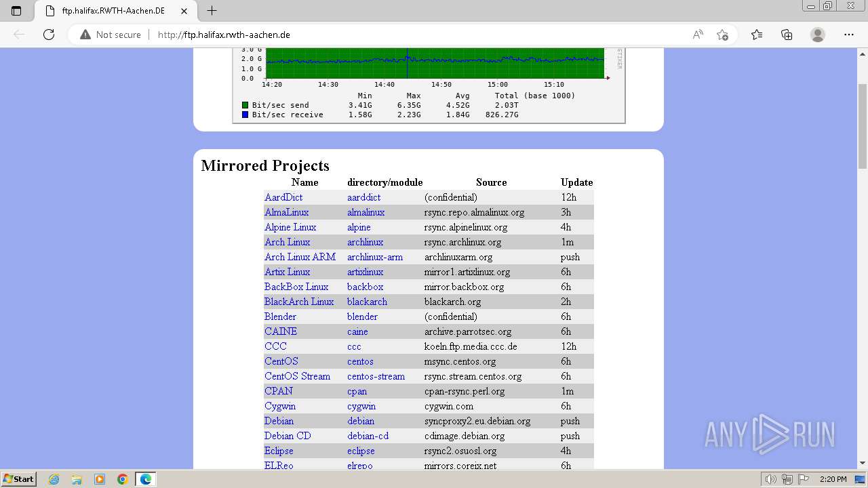Viewport: 868px width, 488px height.
Task: Open the artixlinux directory link
Action: pyautogui.click(x=365, y=272)
